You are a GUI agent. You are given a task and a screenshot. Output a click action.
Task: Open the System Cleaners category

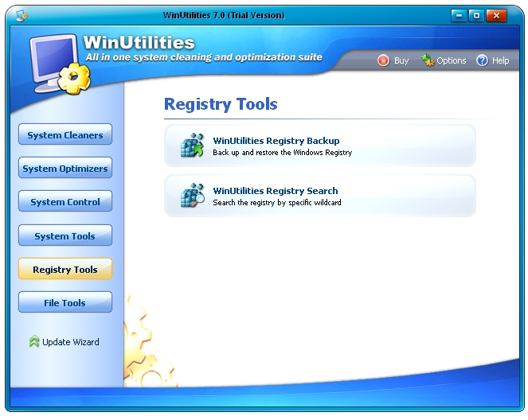pyautogui.click(x=65, y=134)
